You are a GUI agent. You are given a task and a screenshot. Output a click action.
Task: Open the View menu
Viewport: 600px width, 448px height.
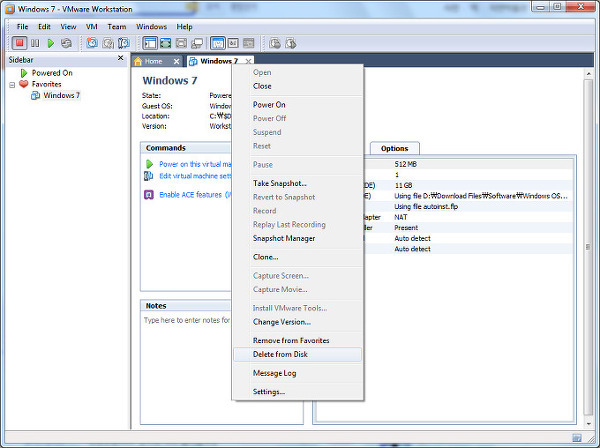click(68, 27)
